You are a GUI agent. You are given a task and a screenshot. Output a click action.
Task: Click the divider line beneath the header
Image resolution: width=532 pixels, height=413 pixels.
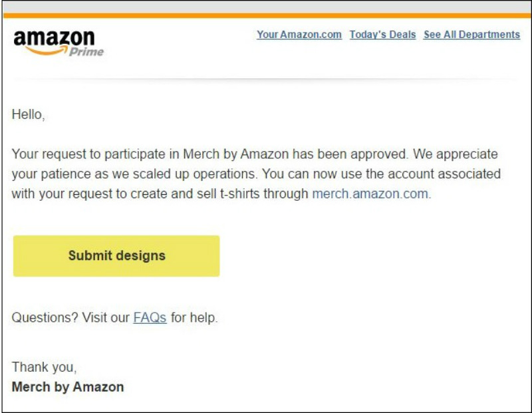pyautogui.click(x=266, y=80)
